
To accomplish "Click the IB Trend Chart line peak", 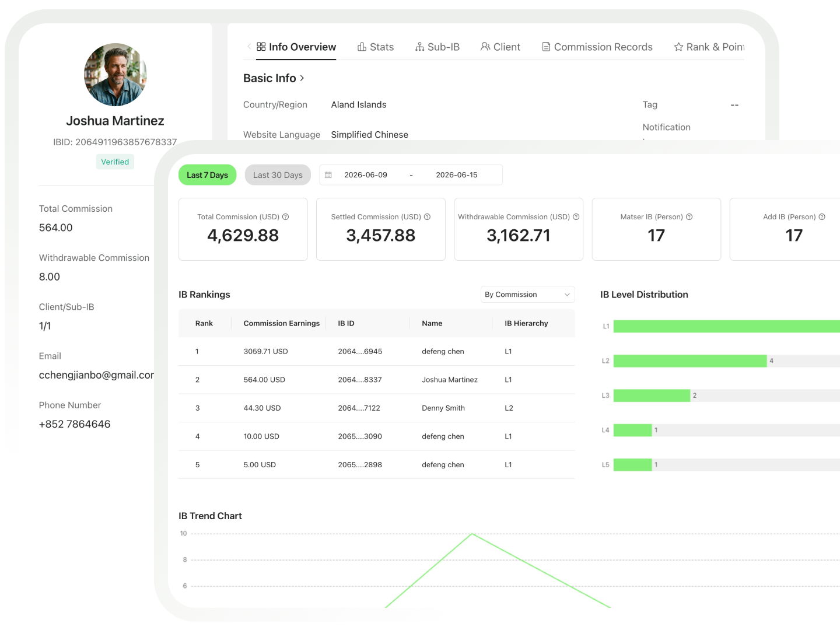I will (472, 534).
